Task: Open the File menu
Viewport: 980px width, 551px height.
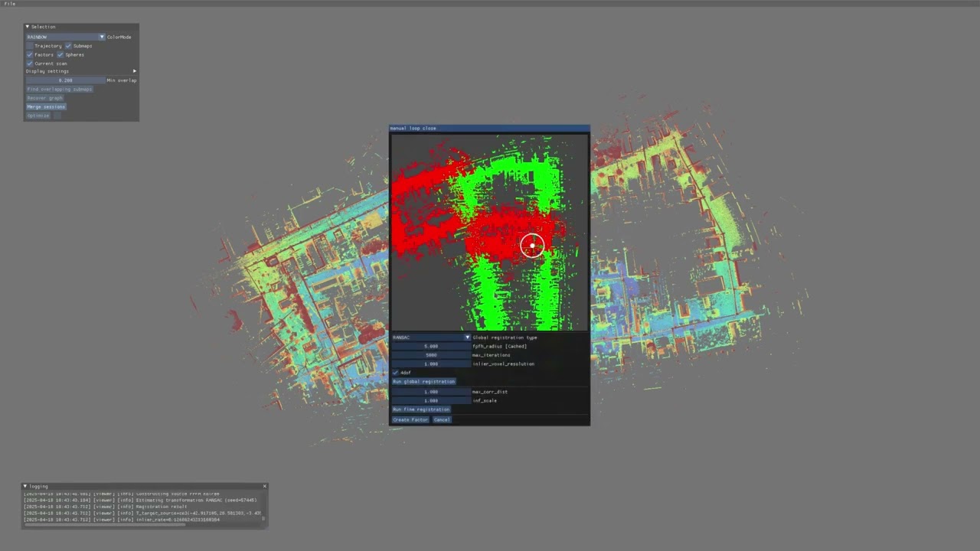Action: coord(10,4)
